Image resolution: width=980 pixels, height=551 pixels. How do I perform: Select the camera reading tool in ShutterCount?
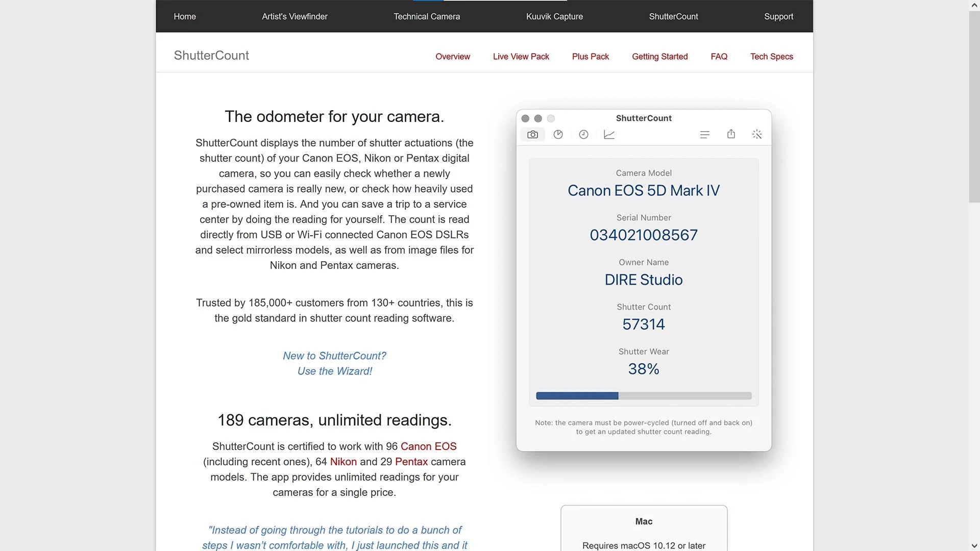[x=532, y=134]
